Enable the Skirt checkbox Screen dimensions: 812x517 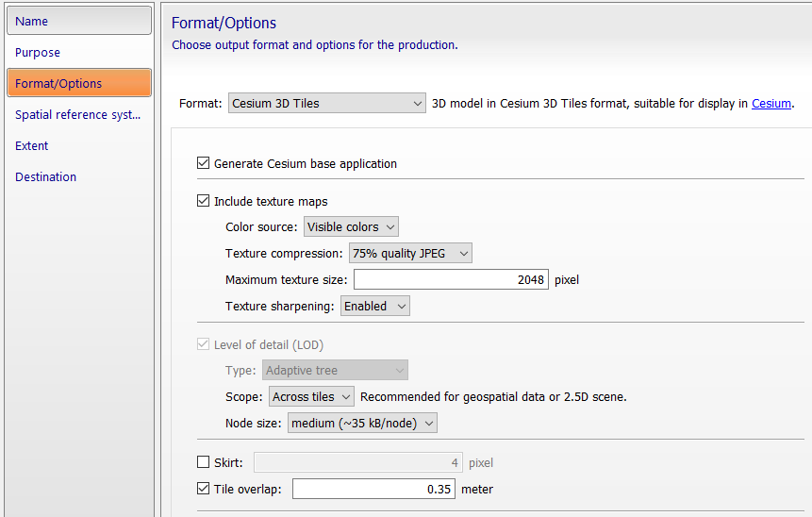203,462
